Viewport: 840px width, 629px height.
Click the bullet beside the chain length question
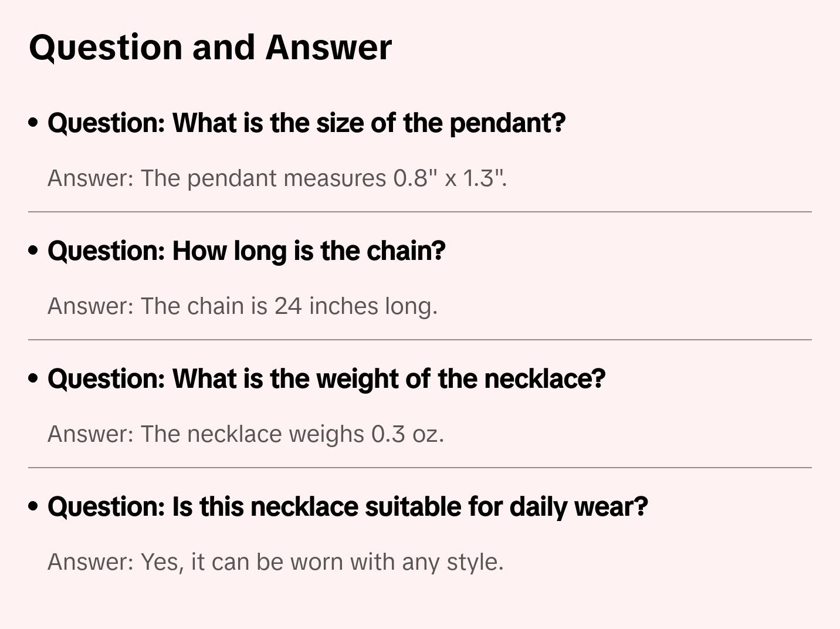[x=33, y=251]
